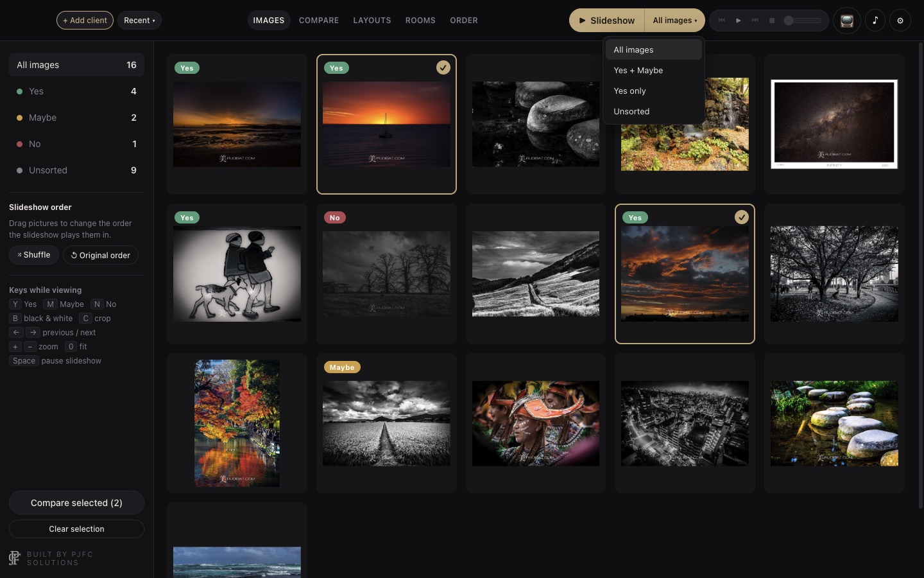Click the TV display icon button
Image resolution: width=924 pixels, height=578 pixels.
[846, 21]
